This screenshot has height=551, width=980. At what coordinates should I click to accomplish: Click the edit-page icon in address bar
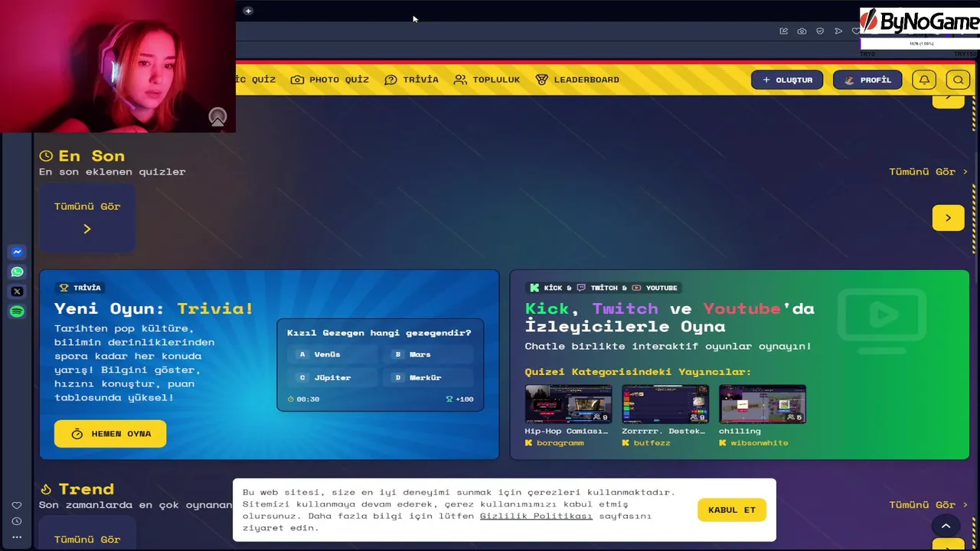pyautogui.click(x=783, y=31)
